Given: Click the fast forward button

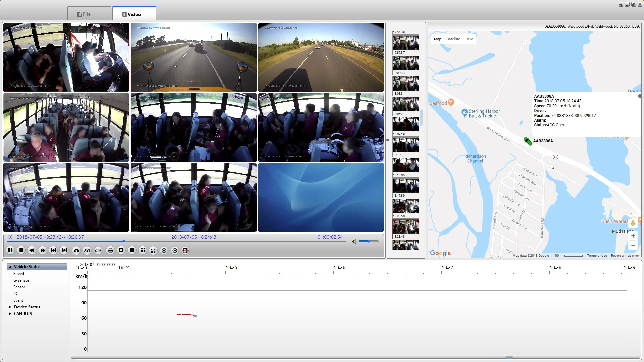Looking at the screenshot, I should click(x=43, y=250).
